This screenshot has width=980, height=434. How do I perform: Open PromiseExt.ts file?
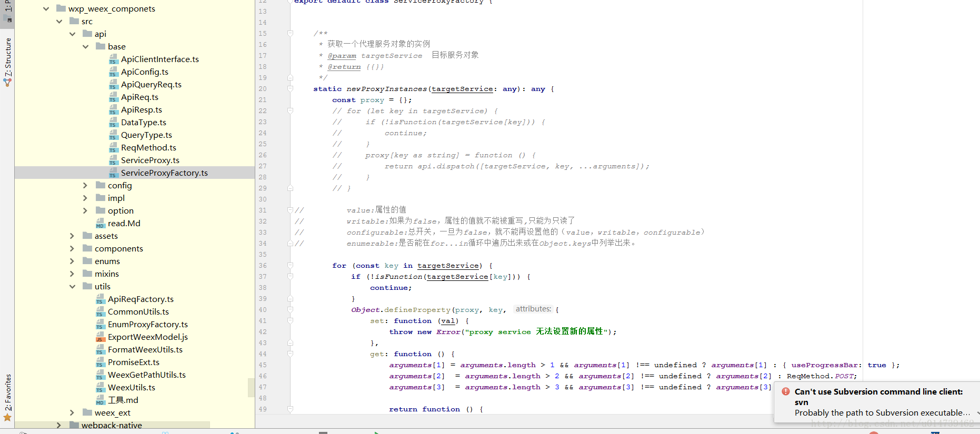click(134, 362)
